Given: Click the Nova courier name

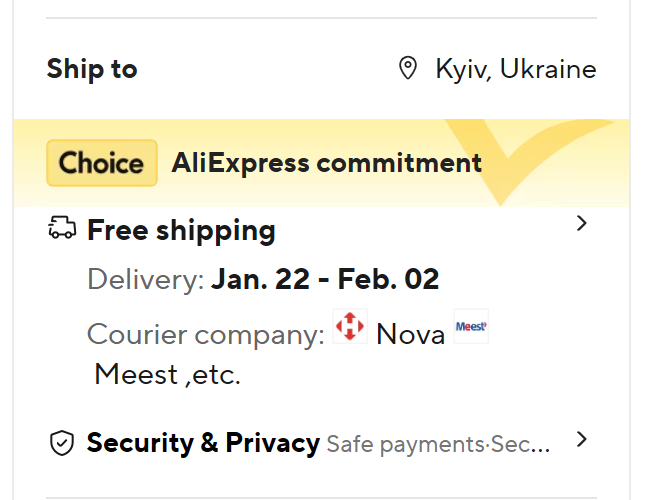Looking at the screenshot, I should coord(410,334).
